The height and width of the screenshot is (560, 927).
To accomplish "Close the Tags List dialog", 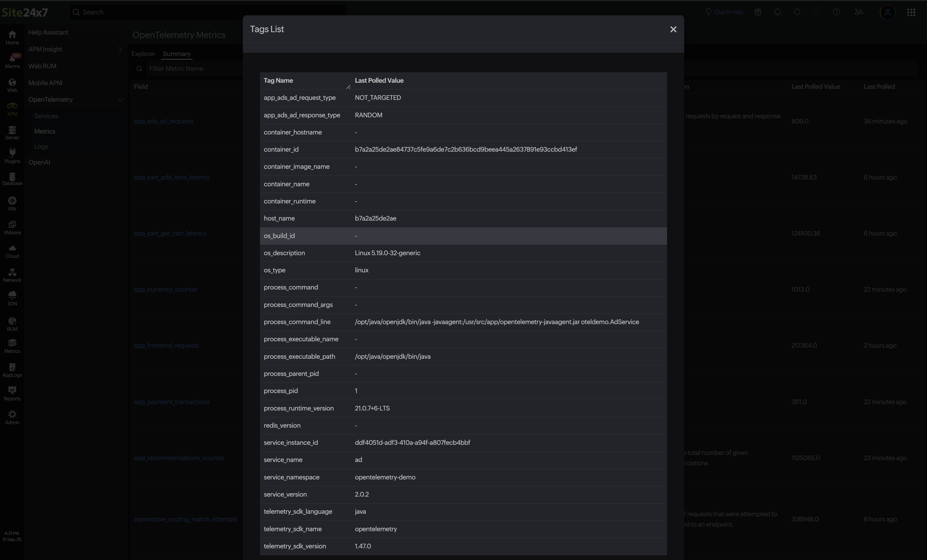I will (673, 29).
